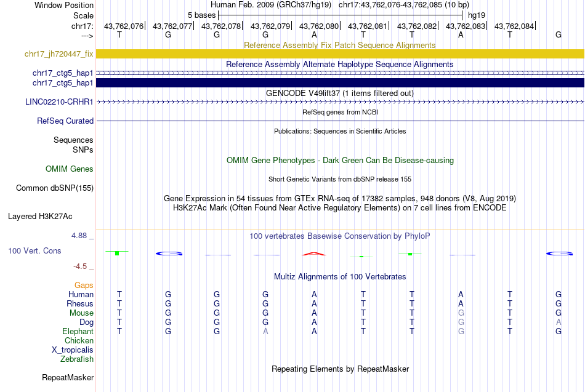Click the LINC02210-CRHR1 arrowed intron line
Image resolution: width=585 pixels, height=392 pixels.
(341, 102)
